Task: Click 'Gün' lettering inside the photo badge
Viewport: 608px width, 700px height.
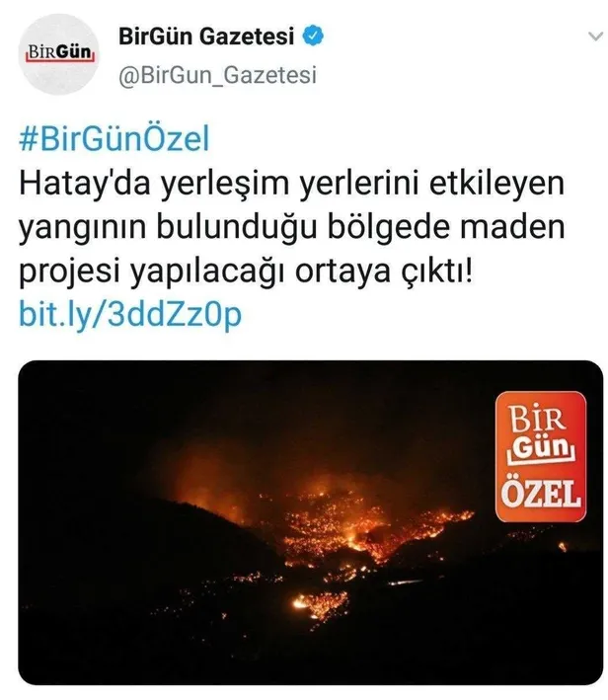Action: 542,450
